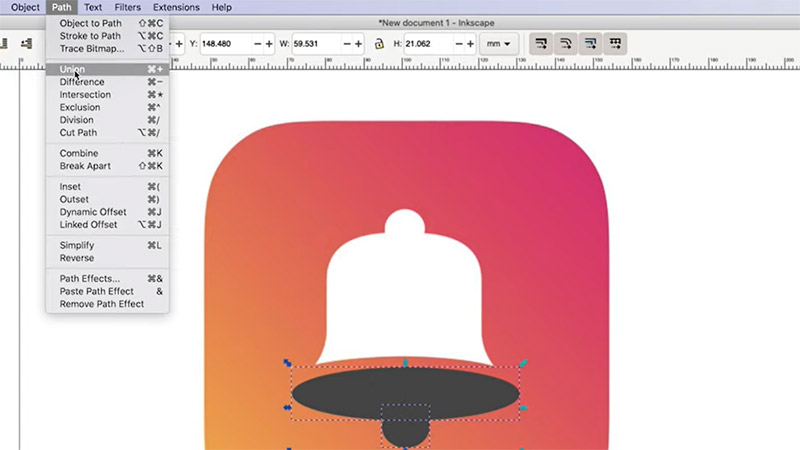Apply Intersection path operation
The width and height of the screenshot is (800, 450).
pyautogui.click(x=107, y=94)
